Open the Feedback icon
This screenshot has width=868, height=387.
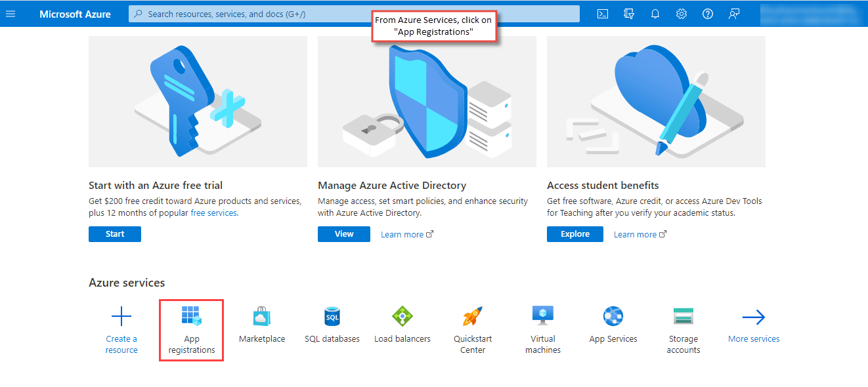(734, 14)
